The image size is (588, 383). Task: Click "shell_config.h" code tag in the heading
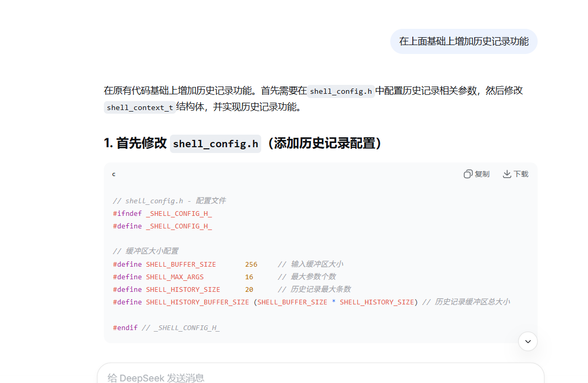click(x=215, y=144)
